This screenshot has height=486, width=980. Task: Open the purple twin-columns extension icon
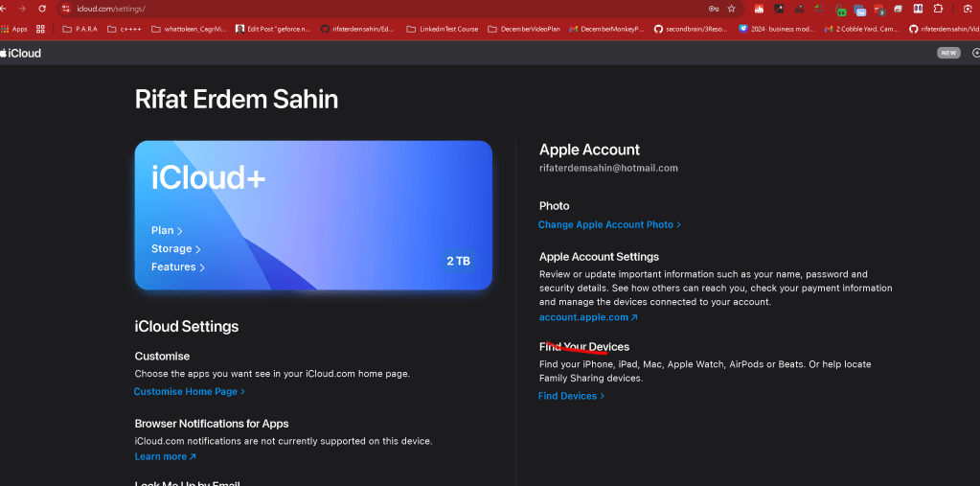click(x=918, y=9)
